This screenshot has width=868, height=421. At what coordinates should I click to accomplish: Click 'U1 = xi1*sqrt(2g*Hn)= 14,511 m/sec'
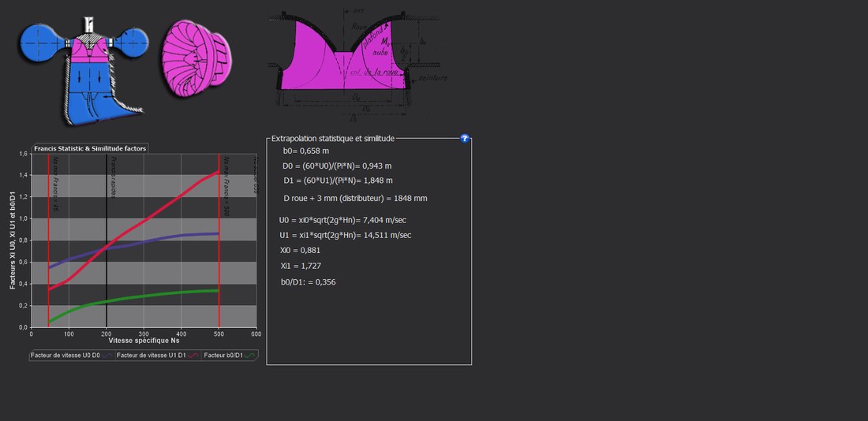tap(346, 235)
